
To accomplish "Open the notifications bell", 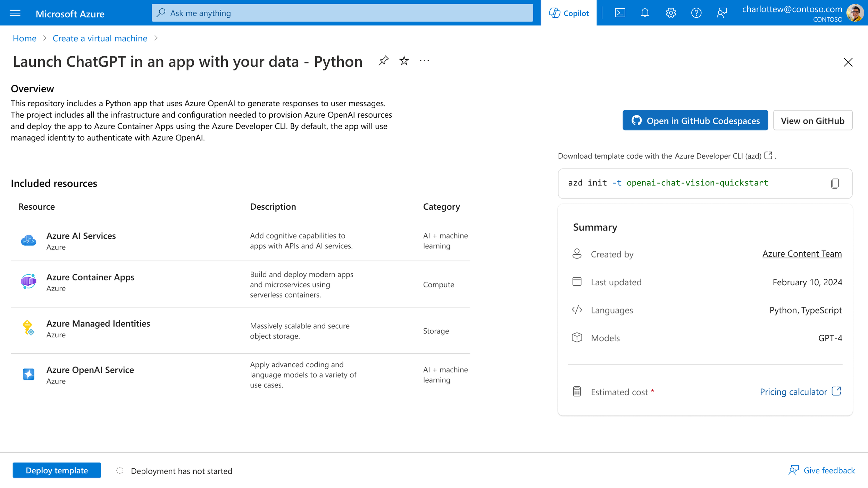I will pos(645,13).
